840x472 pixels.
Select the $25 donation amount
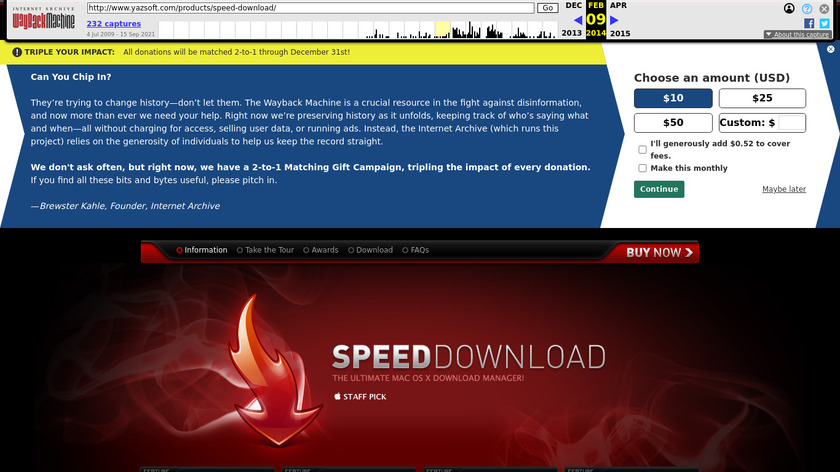click(x=762, y=98)
